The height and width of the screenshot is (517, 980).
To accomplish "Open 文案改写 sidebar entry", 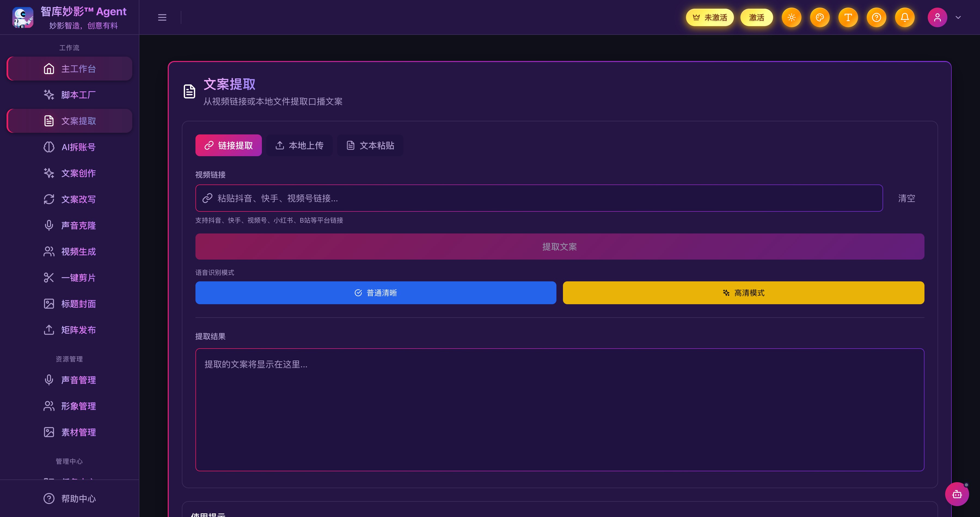I will pyautogui.click(x=70, y=199).
